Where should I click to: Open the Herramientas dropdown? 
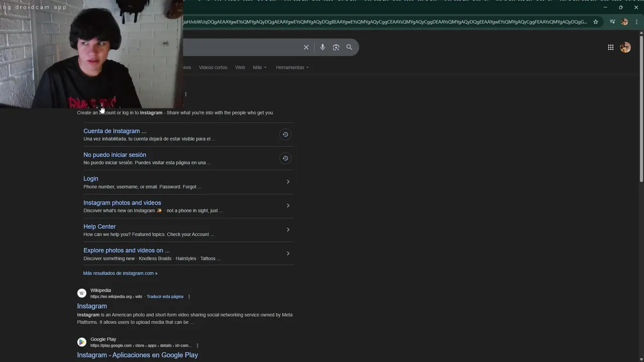(292, 67)
